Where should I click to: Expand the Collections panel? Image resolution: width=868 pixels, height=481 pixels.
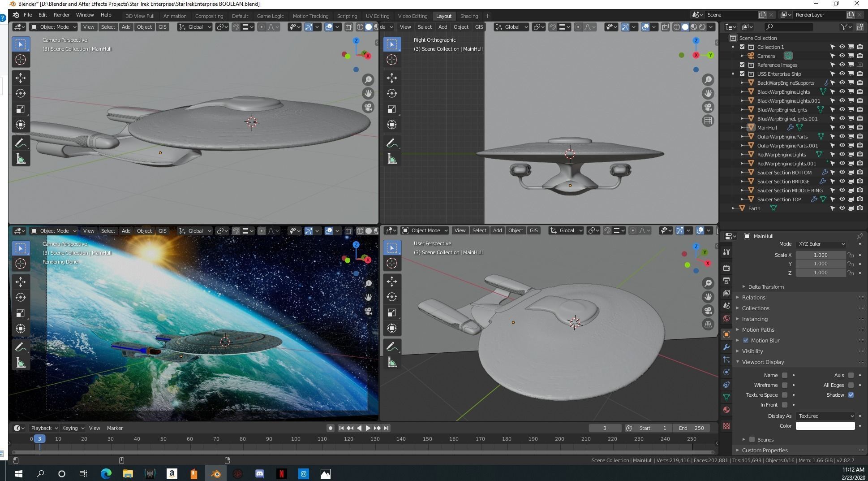tap(755, 308)
